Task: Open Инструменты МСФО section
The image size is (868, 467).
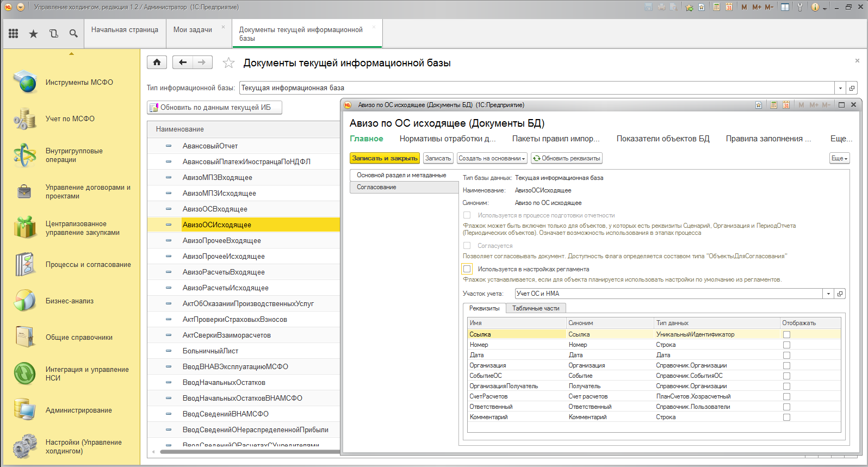Action: point(71,82)
